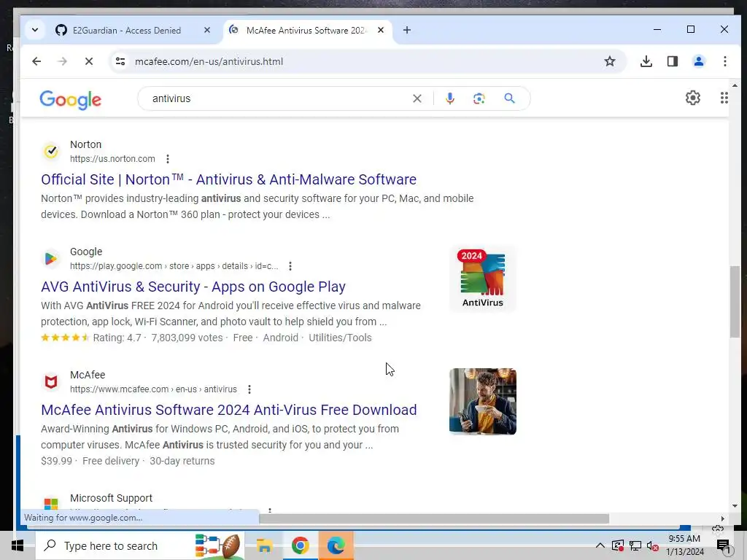Switch to E2Guardian - Access Denied tab
The image size is (747, 560).
[126, 30]
